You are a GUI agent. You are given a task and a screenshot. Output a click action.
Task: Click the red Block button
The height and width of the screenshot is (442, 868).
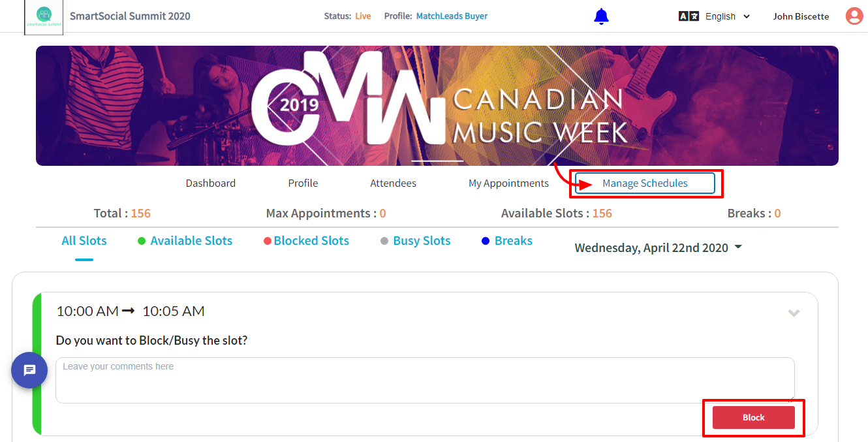[x=754, y=418]
